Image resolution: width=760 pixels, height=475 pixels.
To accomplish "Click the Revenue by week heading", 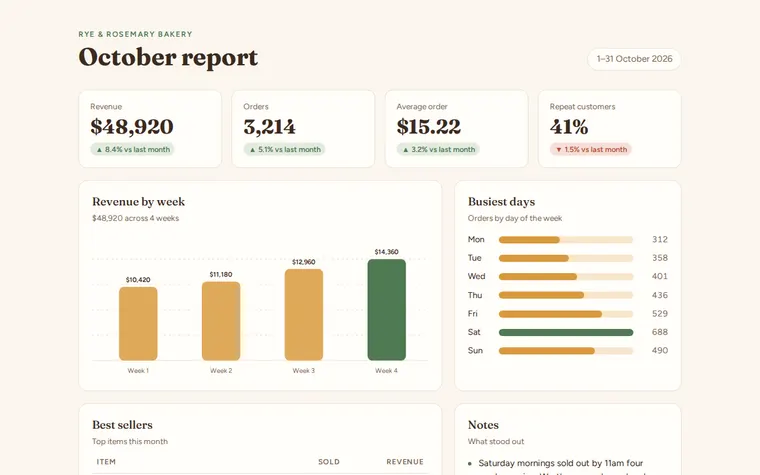I will [139, 202].
